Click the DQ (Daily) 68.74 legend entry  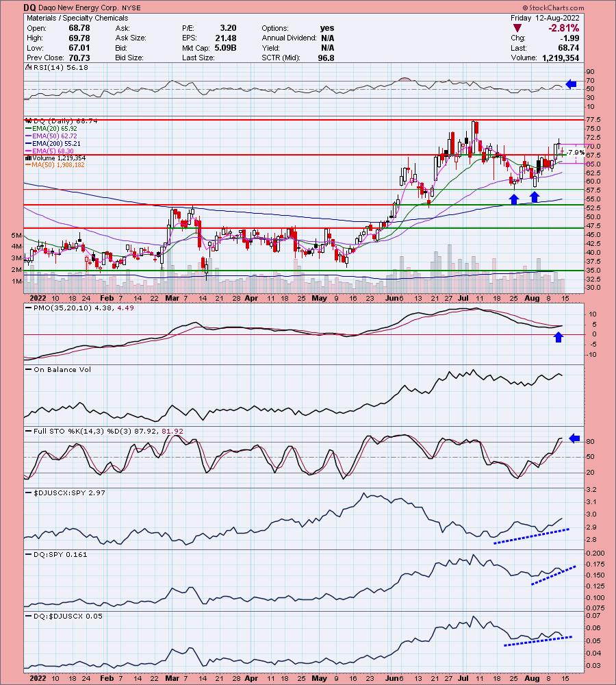point(62,121)
